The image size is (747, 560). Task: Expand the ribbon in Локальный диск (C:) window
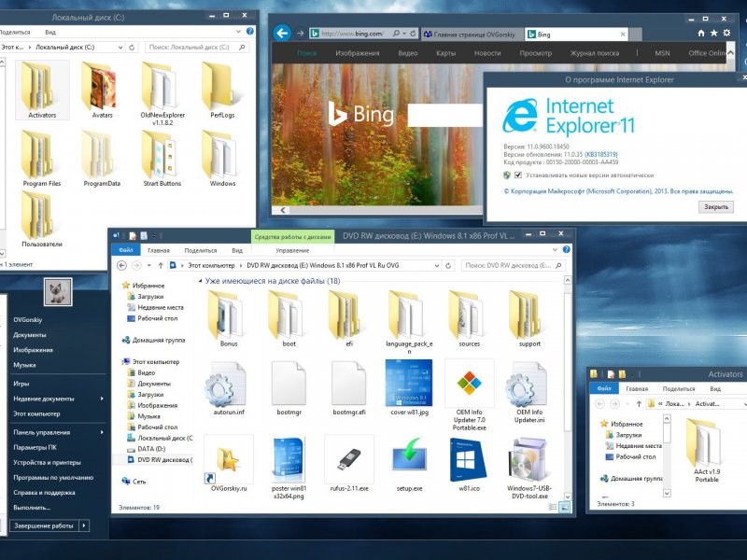pos(239,32)
